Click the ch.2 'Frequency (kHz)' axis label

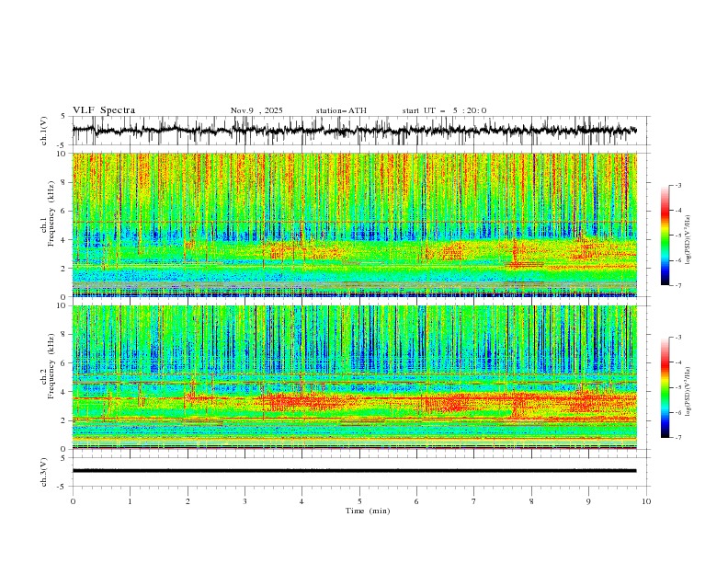point(51,366)
